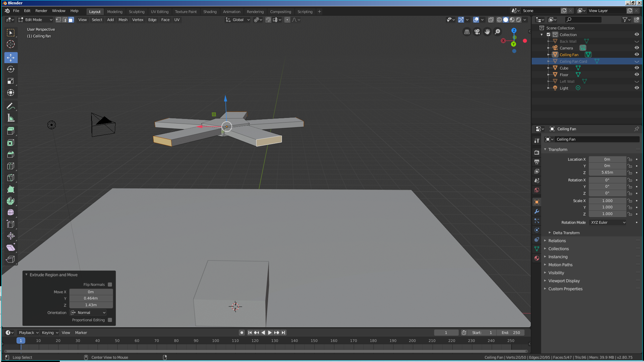Select the Smooth tool
This screenshot has width=644, height=362.
[x=11, y=212]
